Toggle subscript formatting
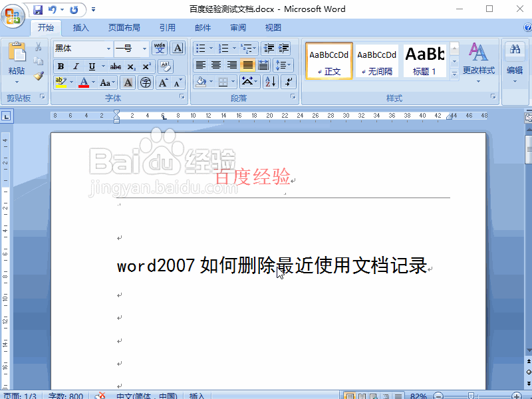This screenshot has height=399, width=532. (x=131, y=66)
